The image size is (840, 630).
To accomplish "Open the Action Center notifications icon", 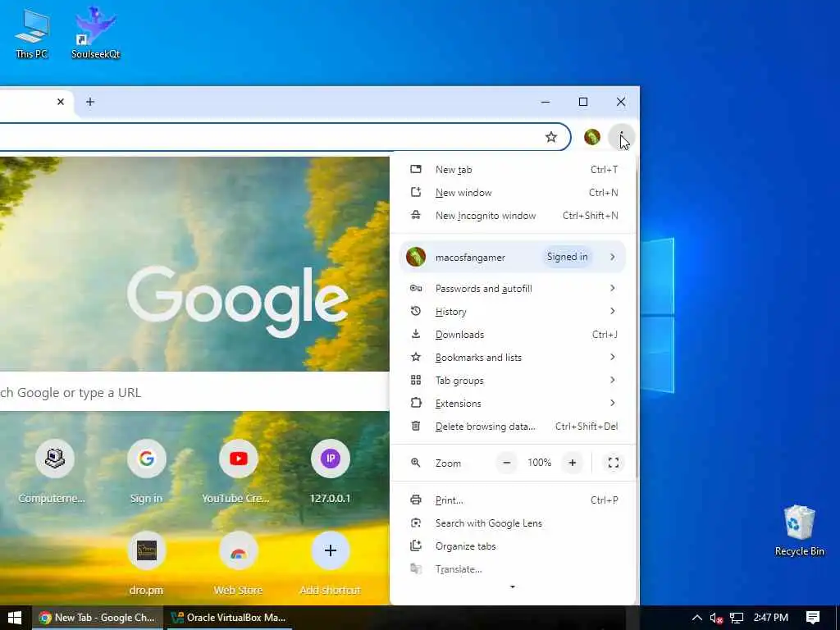I will pyautogui.click(x=813, y=618).
